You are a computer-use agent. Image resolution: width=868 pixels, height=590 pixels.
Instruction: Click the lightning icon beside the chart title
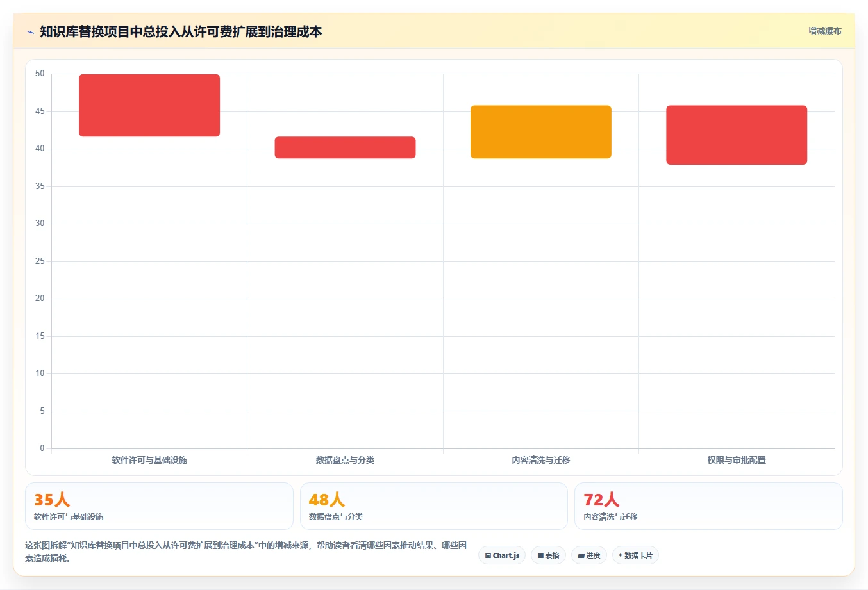30,32
